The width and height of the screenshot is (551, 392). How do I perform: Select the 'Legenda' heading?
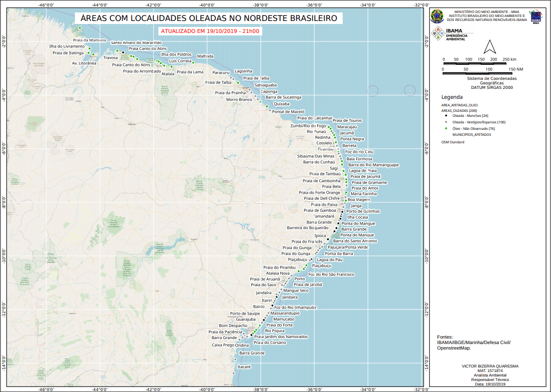coord(452,97)
